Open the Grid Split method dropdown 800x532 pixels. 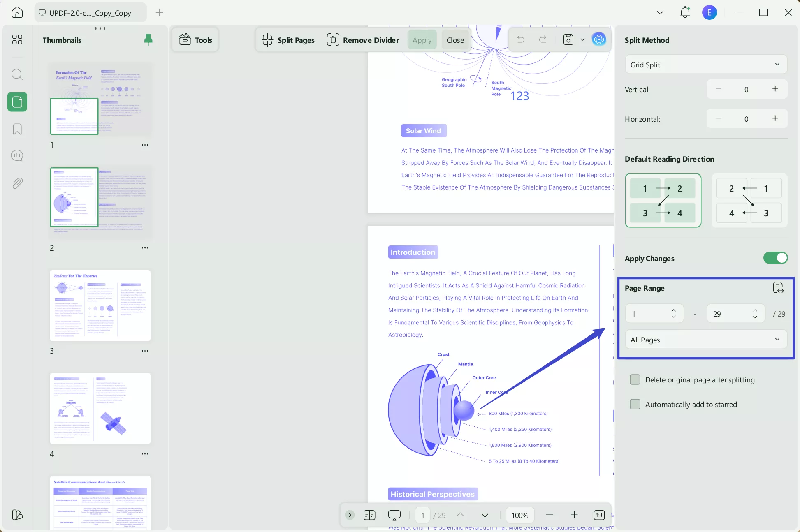tap(706, 65)
